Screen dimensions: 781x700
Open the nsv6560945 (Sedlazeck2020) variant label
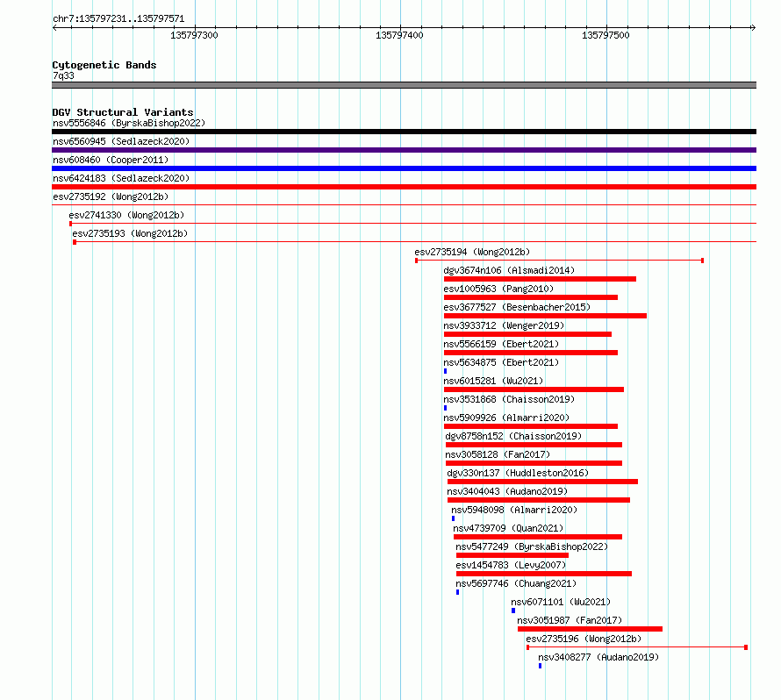[121, 141]
